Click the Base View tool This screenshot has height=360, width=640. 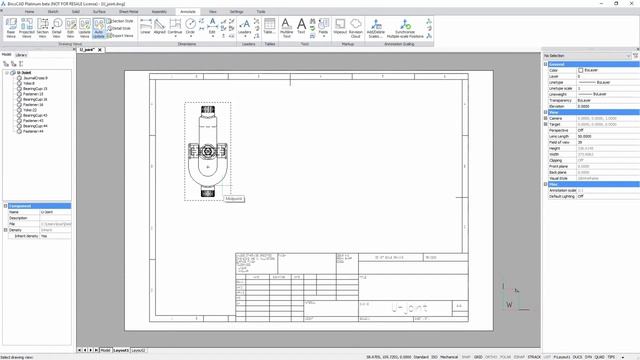click(x=11, y=28)
